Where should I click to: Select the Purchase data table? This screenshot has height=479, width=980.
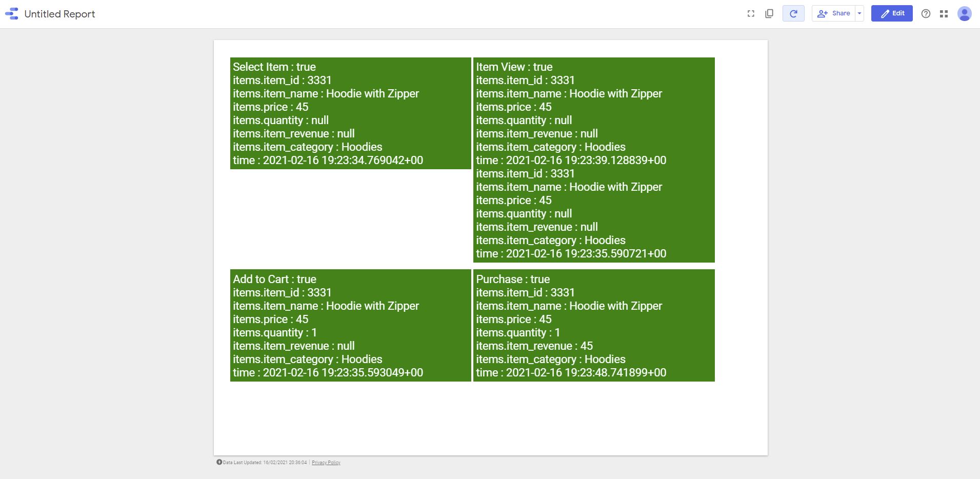(593, 326)
